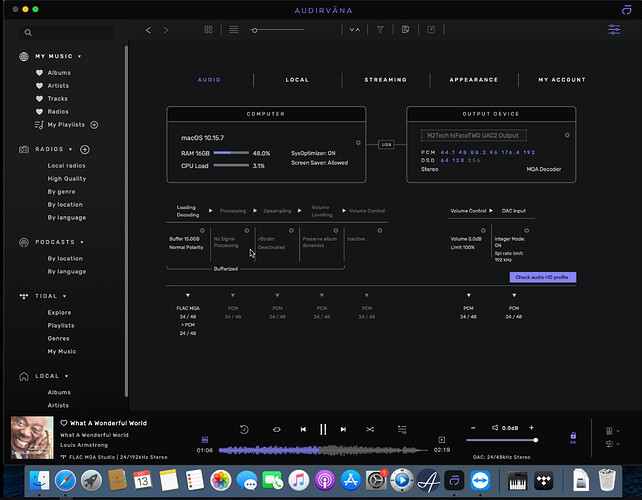Screen dimensions: 642x500
Task: Switch to grid view icon
Action: coord(208,29)
